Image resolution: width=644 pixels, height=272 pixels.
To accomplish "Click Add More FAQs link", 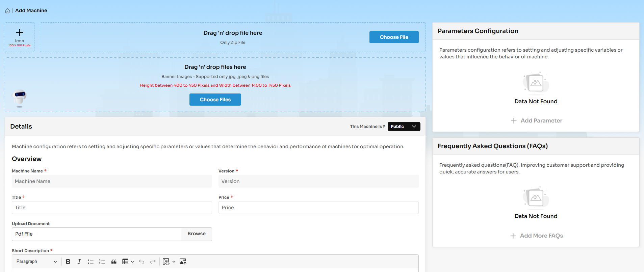I will click(x=537, y=236).
